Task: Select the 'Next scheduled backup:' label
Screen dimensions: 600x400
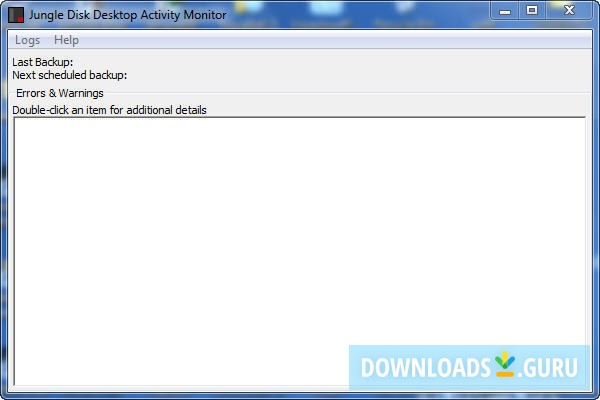Action: 70,75
